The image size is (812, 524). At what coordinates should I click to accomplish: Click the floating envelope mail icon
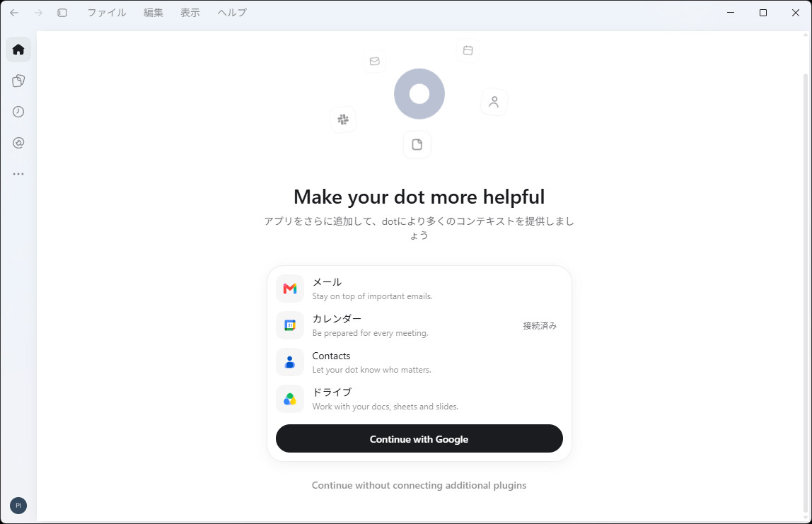coord(374,61)
